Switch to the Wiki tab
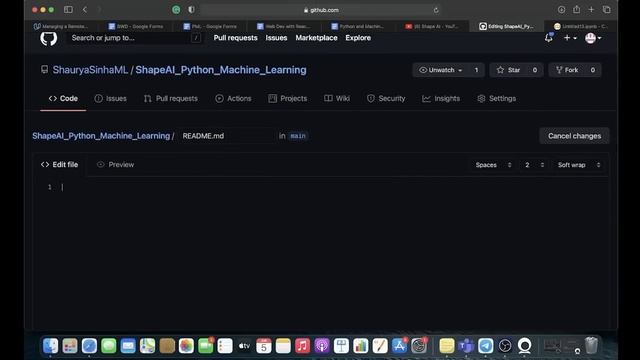The width and height of the screenshot is (640, 360). coord(337,98)
